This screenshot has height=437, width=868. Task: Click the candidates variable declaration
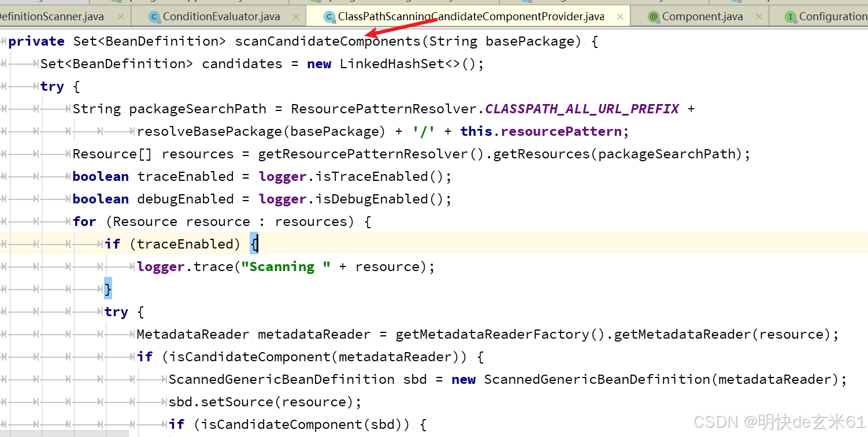(x=242, y=64)
